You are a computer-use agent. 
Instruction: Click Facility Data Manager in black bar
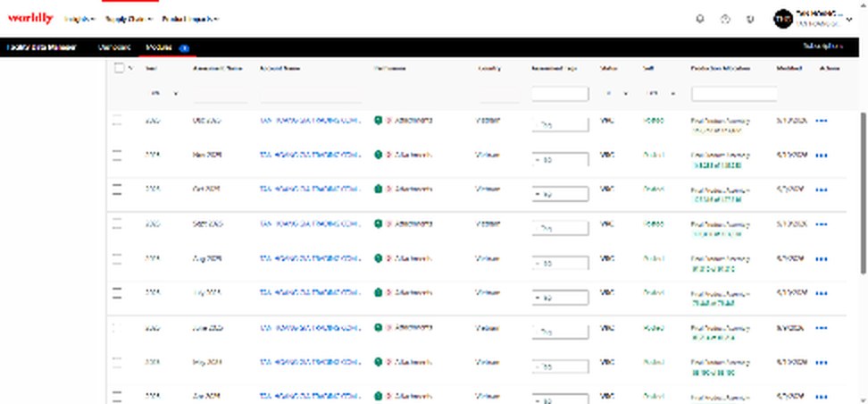[41, 47]
